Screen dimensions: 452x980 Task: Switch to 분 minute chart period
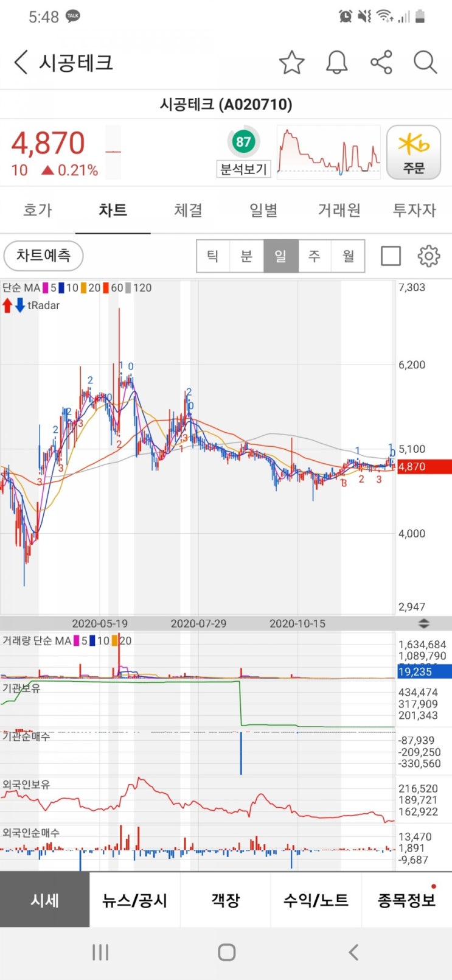point(246,256)
